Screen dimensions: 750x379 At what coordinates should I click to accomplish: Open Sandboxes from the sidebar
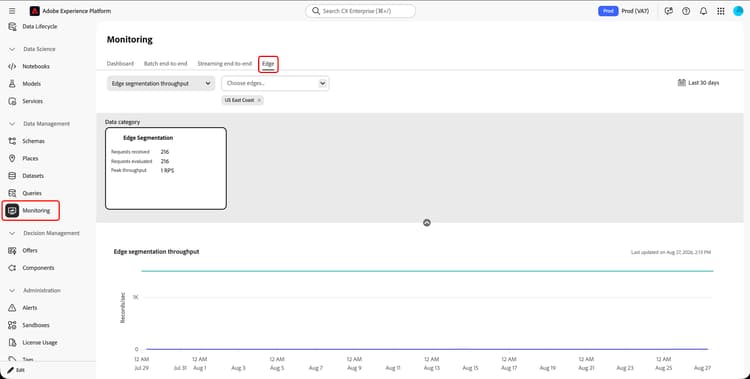tap(36, 325)
